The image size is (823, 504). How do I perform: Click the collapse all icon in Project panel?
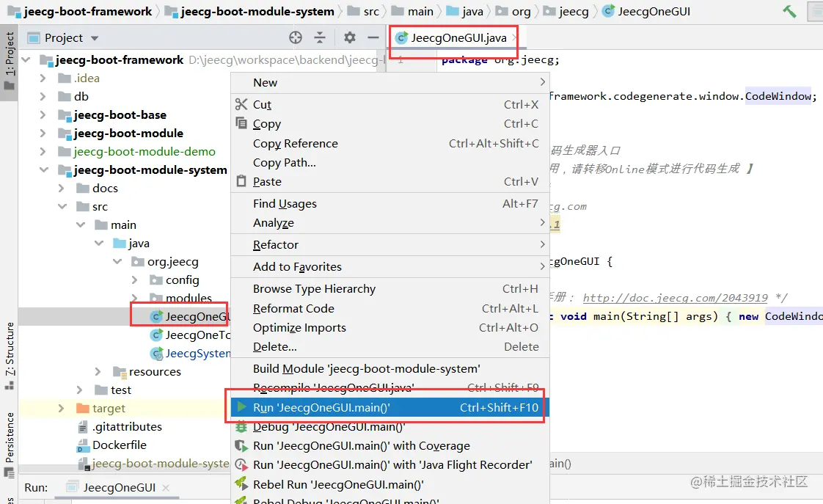click(x=320, y=37)
